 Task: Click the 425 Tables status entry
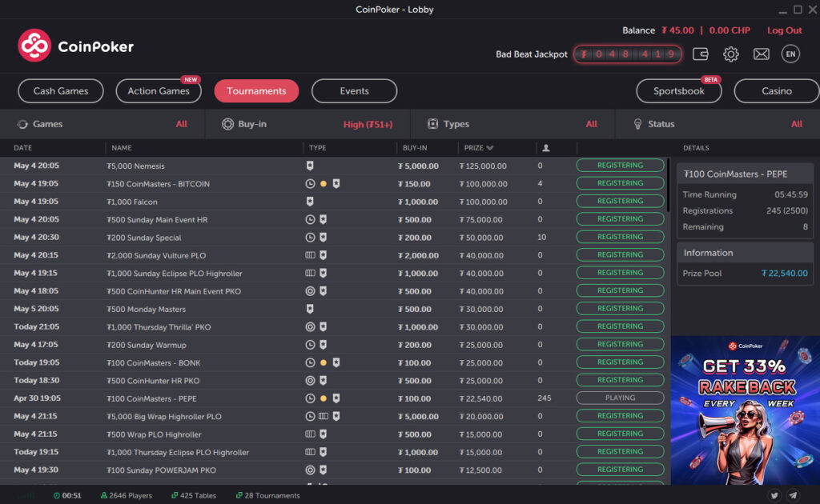point(194,496)
